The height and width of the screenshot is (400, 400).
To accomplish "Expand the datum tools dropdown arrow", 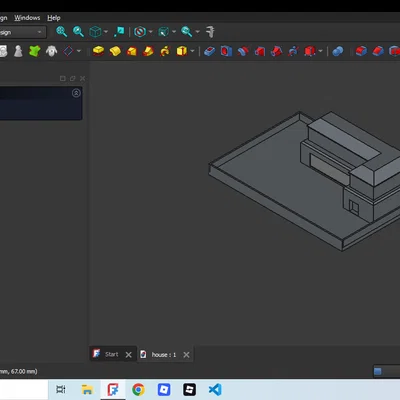I will pyautogui.click(x=79, y=51).
